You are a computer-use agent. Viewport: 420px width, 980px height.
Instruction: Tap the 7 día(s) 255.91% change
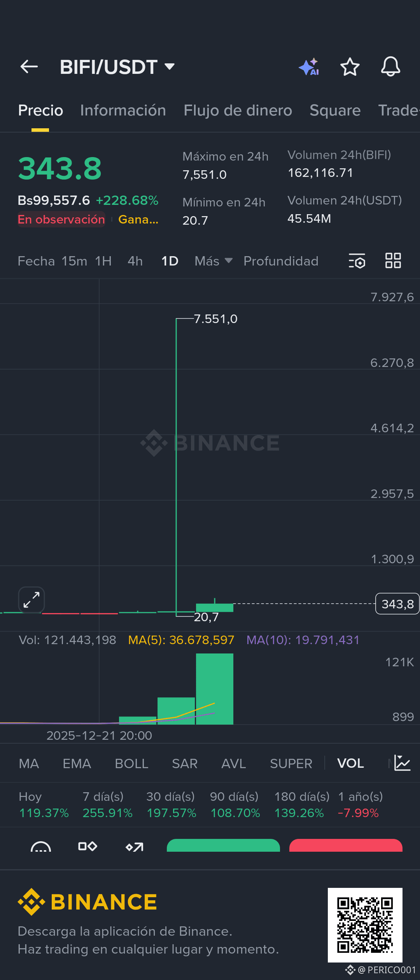108,805
